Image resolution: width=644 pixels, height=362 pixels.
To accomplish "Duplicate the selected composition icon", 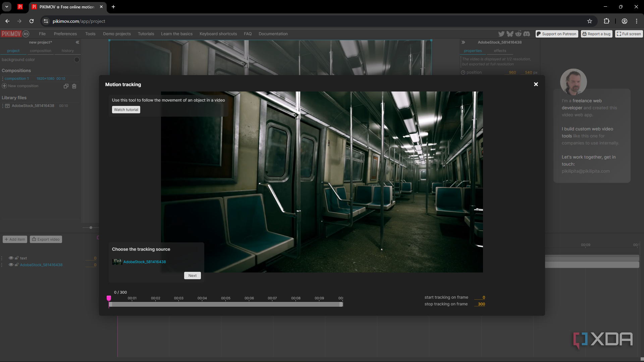I will coord(66,86).
